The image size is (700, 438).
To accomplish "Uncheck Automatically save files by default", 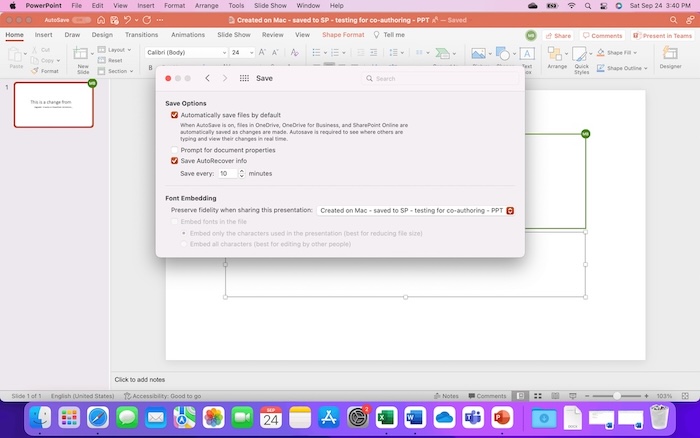I will pos(175,115).
